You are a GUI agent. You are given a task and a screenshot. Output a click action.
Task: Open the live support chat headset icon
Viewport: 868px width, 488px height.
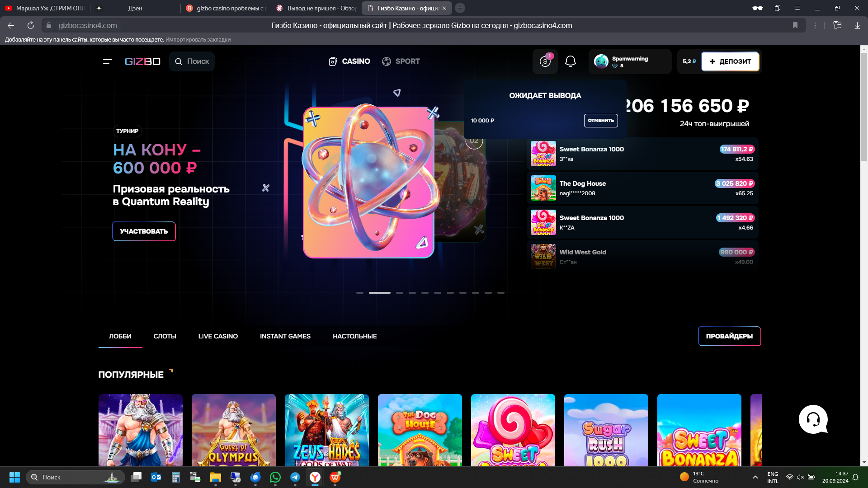[813, 419]
